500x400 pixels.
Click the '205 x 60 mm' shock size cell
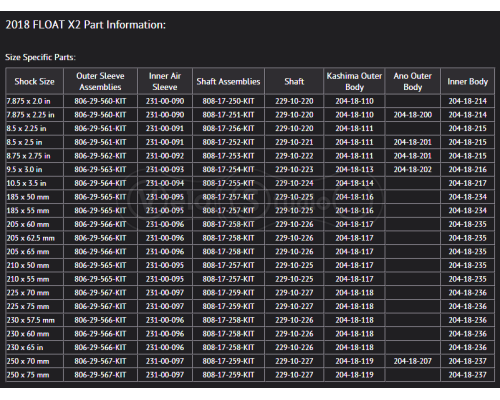[34, 224]
